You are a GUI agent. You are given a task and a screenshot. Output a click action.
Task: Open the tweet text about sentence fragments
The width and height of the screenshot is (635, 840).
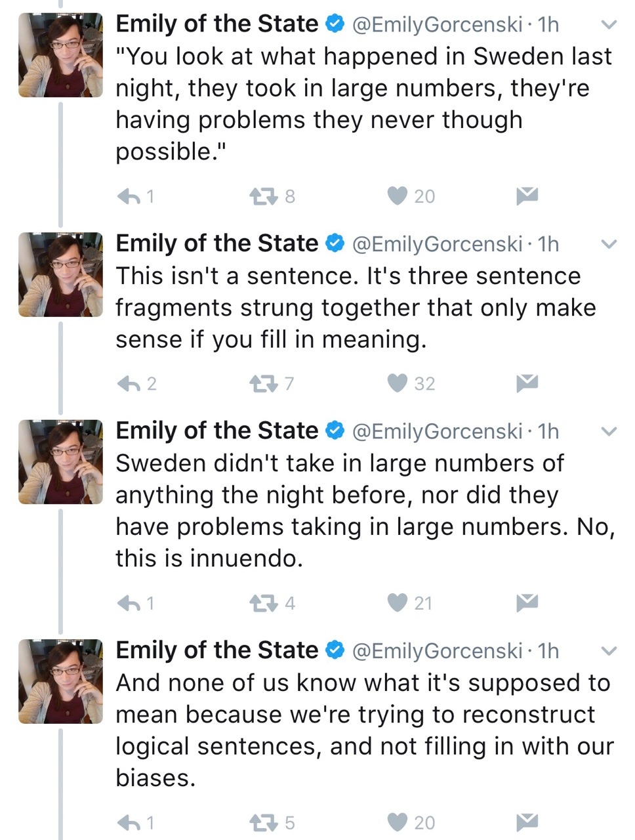(354, 307)
